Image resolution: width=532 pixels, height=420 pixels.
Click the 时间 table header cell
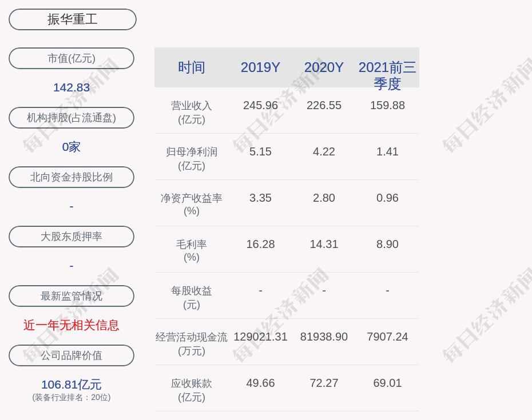192,67
